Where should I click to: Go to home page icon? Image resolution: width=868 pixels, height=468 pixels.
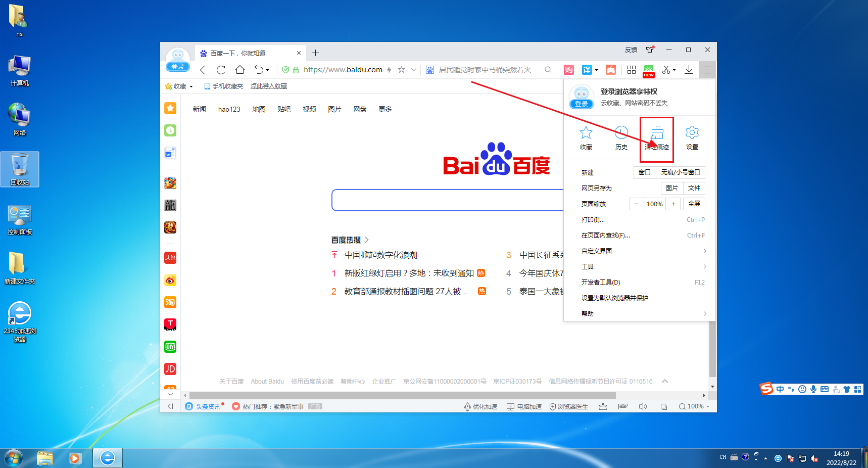[240, 70]
